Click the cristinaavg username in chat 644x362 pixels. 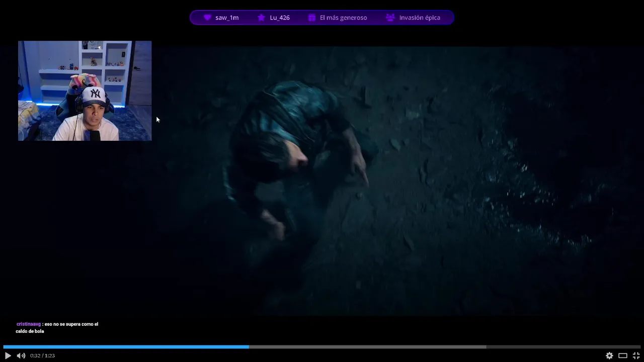[x=29, y=324]
